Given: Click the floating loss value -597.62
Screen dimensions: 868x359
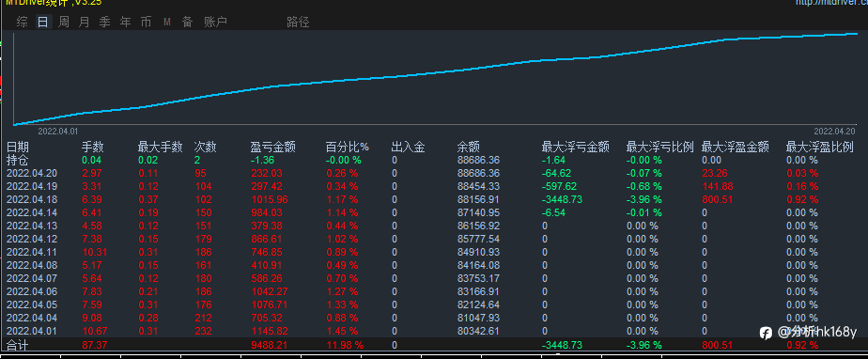Looking at the screenshot, I should pos(559,186).
